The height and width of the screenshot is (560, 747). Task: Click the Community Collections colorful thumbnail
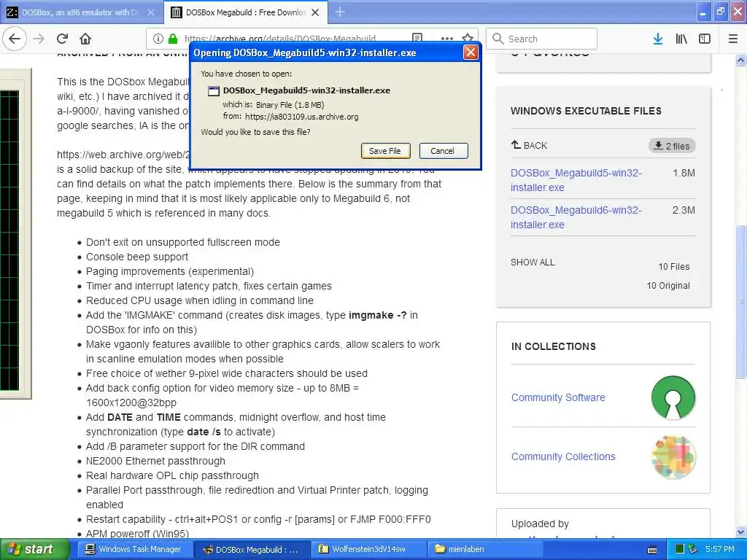pos(673,456)
